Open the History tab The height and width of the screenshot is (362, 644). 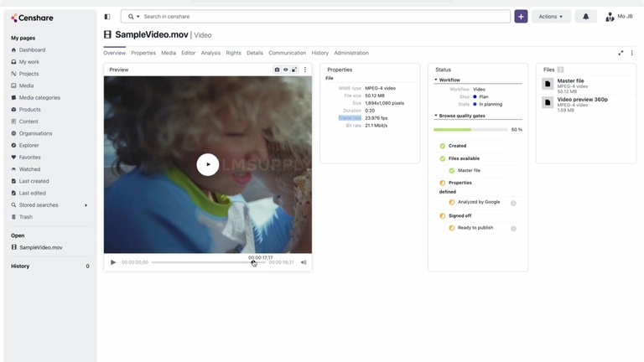pos(320,53)
